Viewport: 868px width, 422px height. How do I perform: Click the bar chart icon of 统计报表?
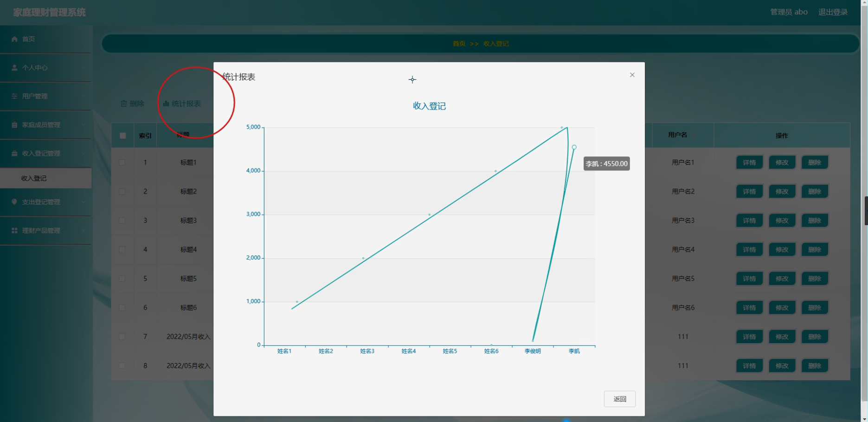point(166,104)
